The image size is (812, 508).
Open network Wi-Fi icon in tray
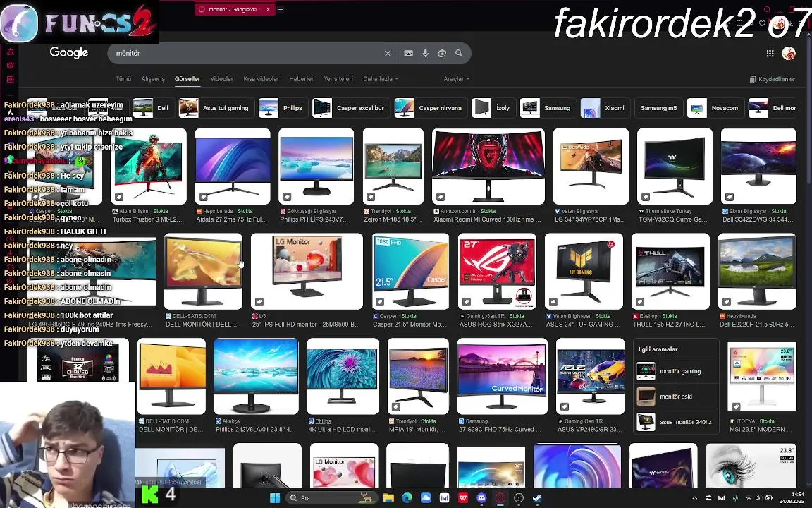[x=749, y=498]
